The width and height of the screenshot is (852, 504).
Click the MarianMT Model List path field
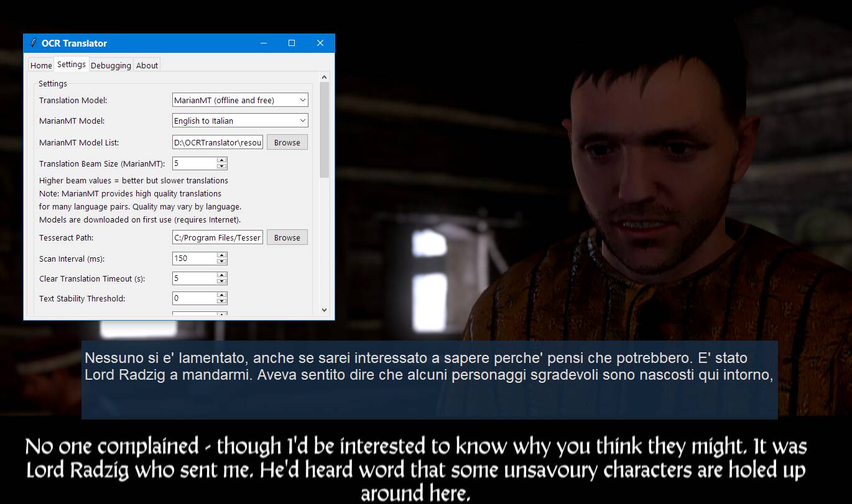tap(218, 142)
